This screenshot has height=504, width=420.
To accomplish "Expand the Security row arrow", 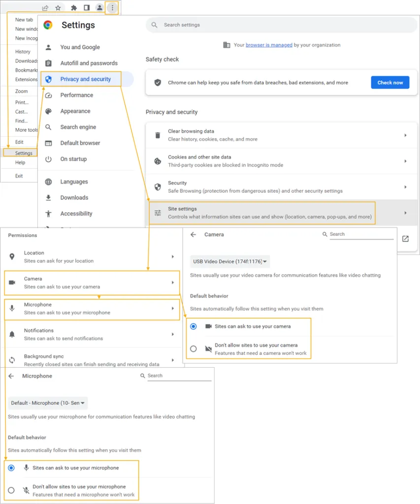I will point(405,187).
